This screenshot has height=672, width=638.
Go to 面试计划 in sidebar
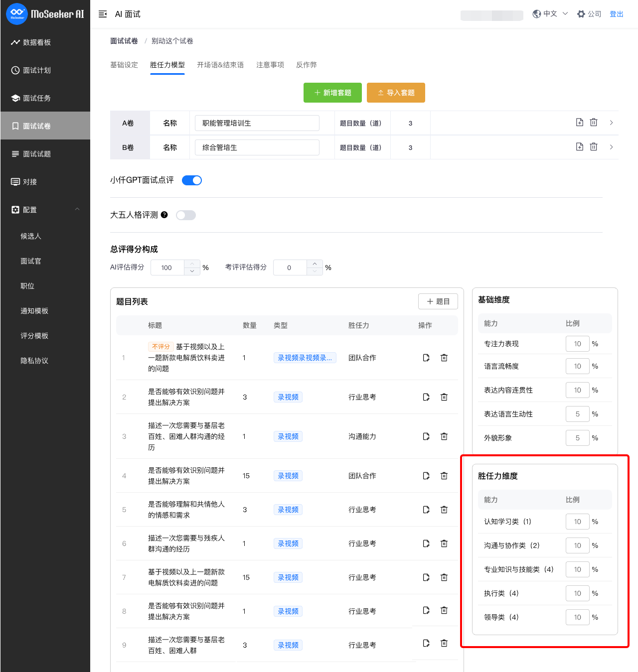tap(45, 70)
